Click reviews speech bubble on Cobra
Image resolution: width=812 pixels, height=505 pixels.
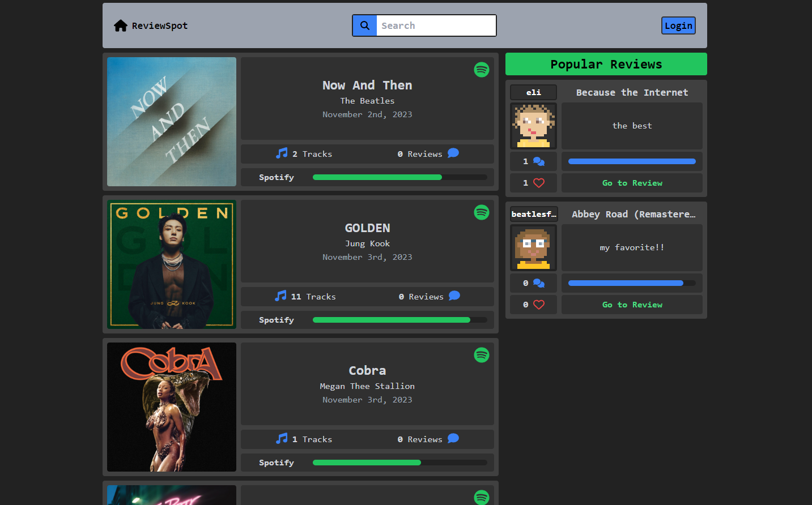(x=453, y=438)
